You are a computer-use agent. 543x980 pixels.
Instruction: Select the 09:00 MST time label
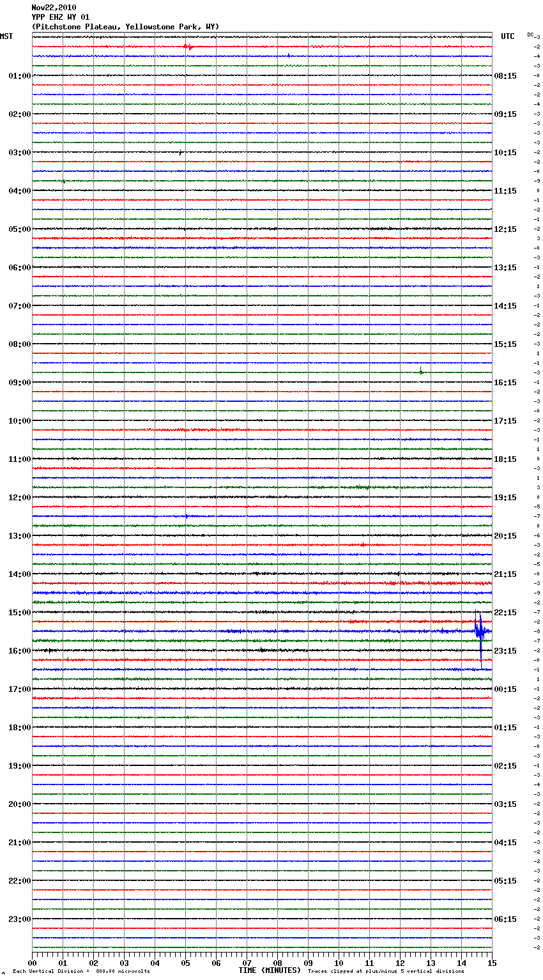click(x=19, y=383)
